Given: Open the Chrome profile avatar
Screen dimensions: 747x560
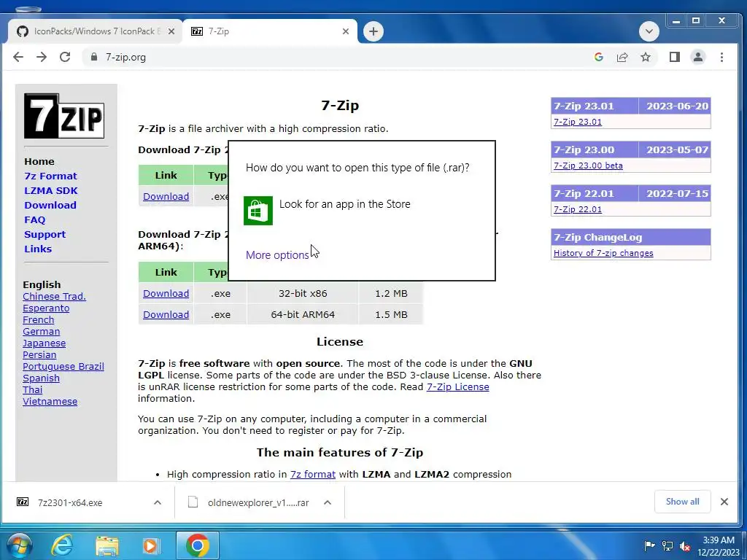Looking at the screenshot, I should (x=698, y=57).
